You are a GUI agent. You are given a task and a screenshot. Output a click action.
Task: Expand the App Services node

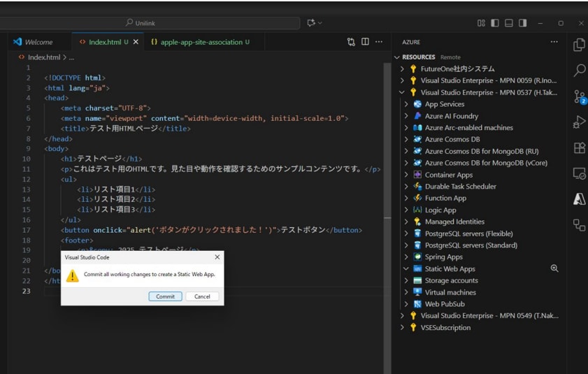point(406,104)
